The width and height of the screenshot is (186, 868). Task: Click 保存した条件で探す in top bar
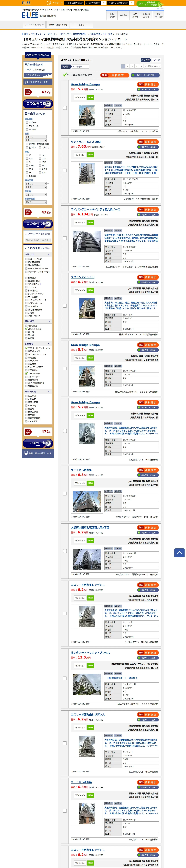tap(118, 3)
